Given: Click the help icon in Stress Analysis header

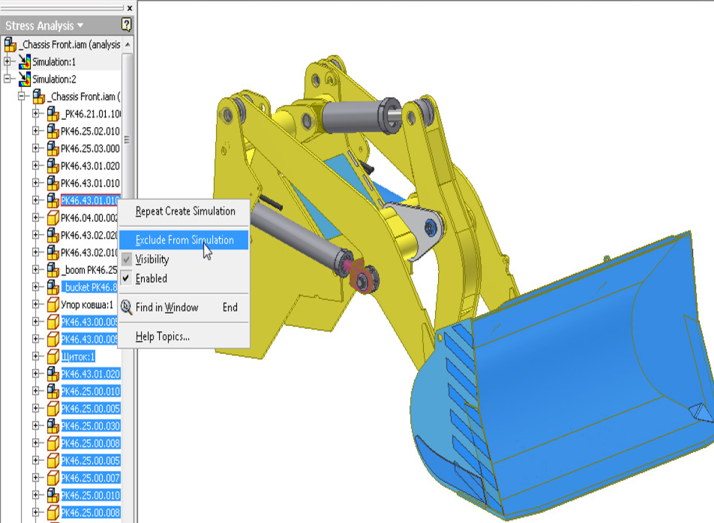Looking at the screenshot, I should [126, 25].
